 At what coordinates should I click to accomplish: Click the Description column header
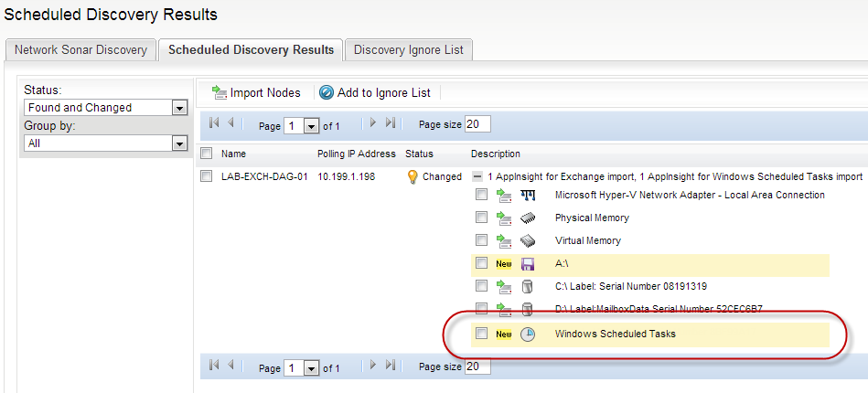[496, 154]
